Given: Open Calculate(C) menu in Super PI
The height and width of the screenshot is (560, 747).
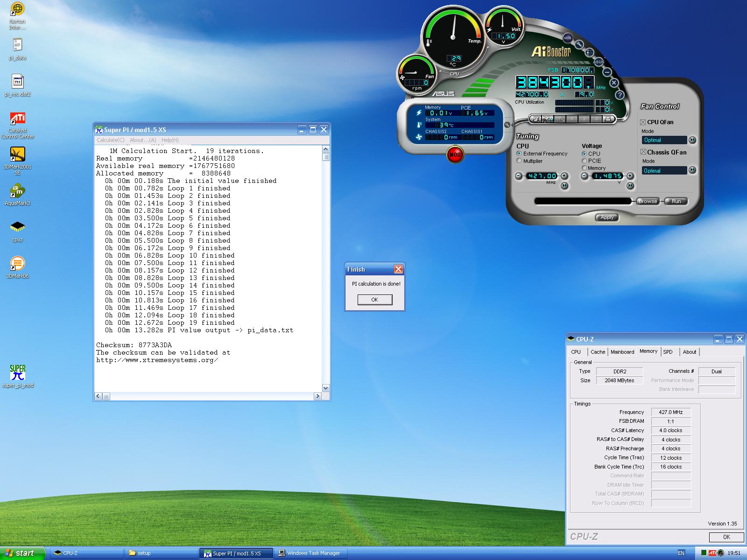Looking at the screenshot, I should click(x=110, y=140).
